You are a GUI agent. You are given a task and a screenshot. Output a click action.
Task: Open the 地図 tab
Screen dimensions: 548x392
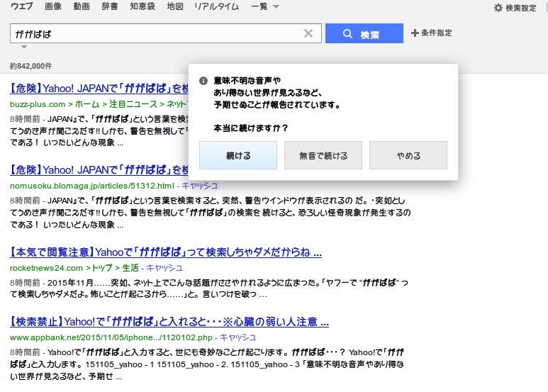[175, 6]
